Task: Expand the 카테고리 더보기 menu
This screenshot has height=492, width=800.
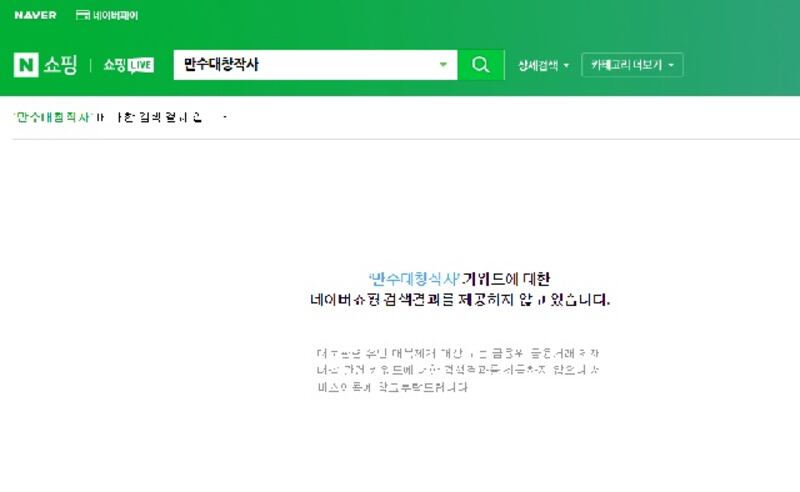Action: point(632,65)
